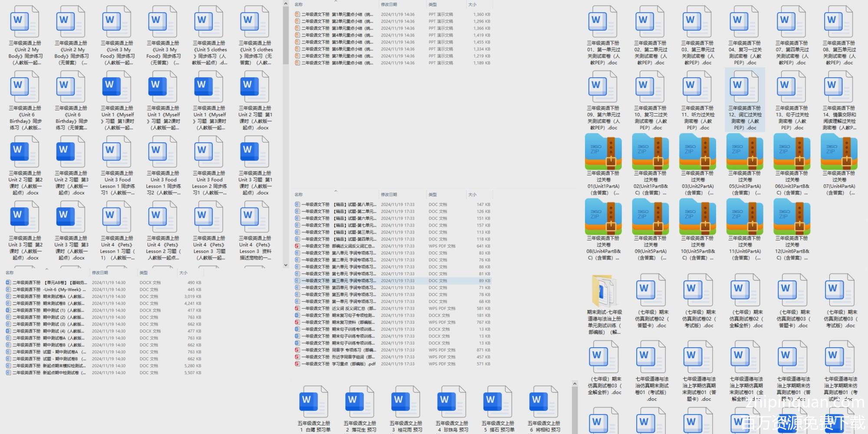The width and height of the screenshot is (868, 434).
Task: Sort middle file list by 修改日期 column
Action: [389, 195]
